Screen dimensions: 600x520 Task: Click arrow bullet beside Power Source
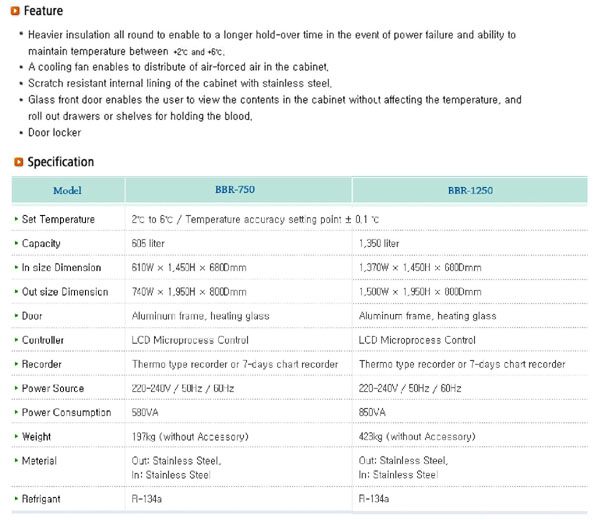(15, 388)
